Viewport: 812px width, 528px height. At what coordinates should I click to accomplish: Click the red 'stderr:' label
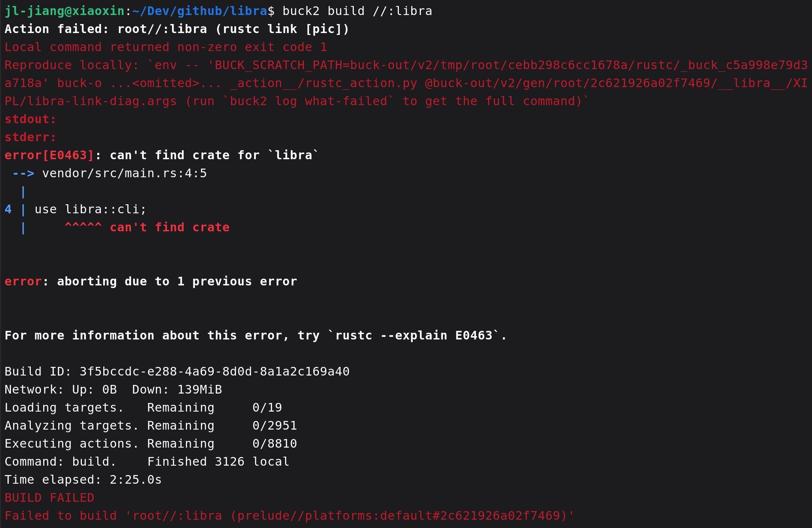[x=30, y=137]
